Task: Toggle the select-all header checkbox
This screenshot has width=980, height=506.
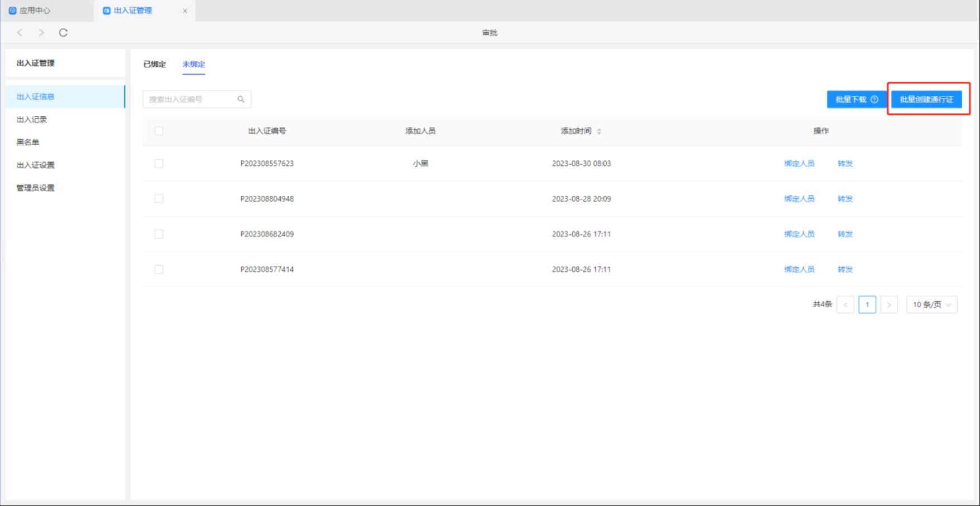Action: [x=159, y=131]
